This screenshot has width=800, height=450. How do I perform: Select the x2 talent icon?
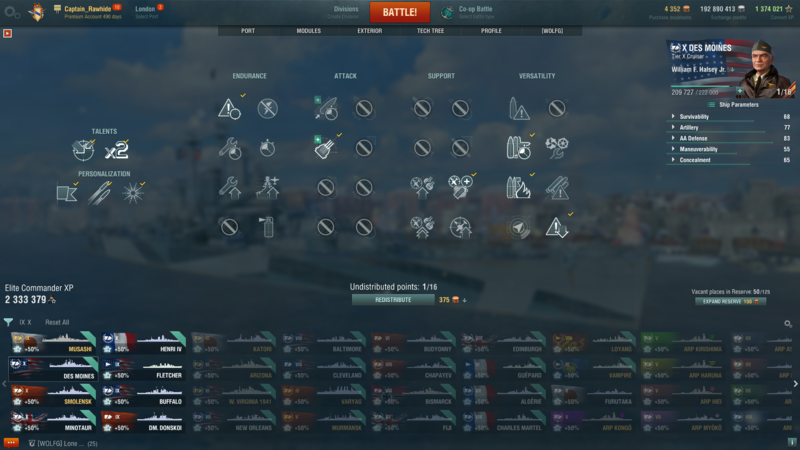[x=116, y=151]
